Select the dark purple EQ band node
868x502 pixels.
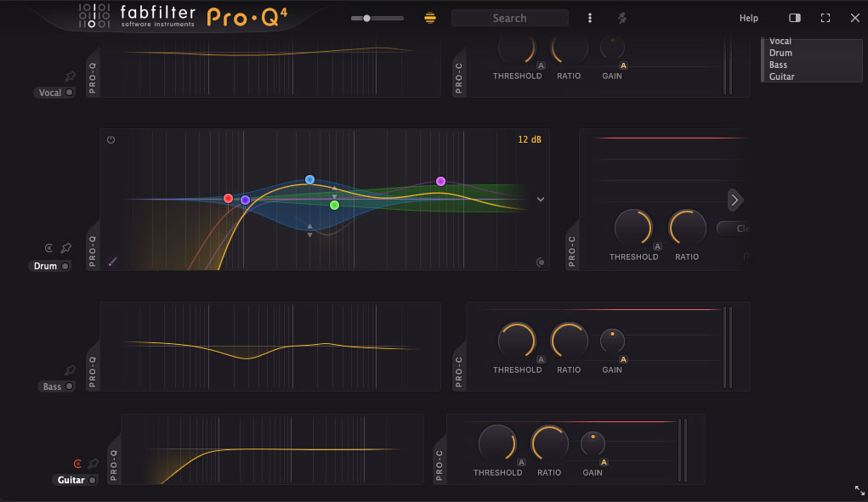[x=245, y=200]
